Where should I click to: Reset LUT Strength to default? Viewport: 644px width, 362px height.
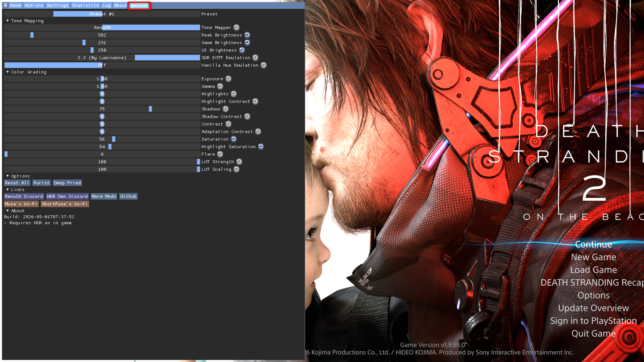[x=240, y=162]
